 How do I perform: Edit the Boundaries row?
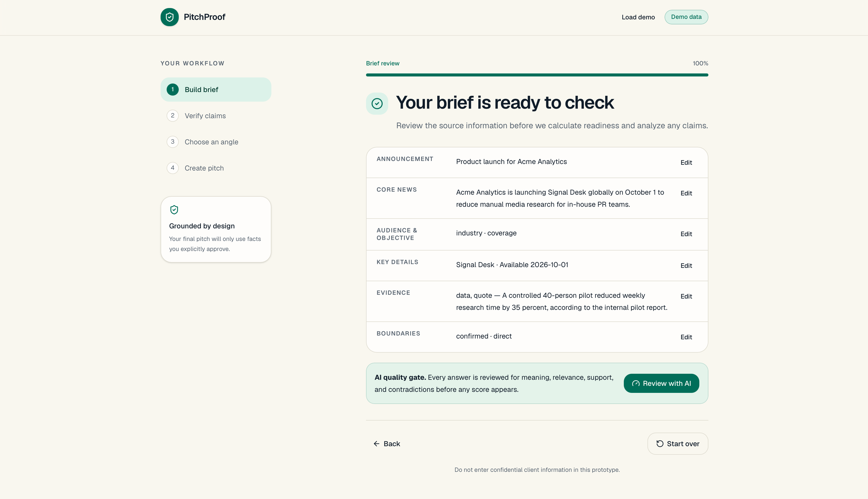[686, 337]
